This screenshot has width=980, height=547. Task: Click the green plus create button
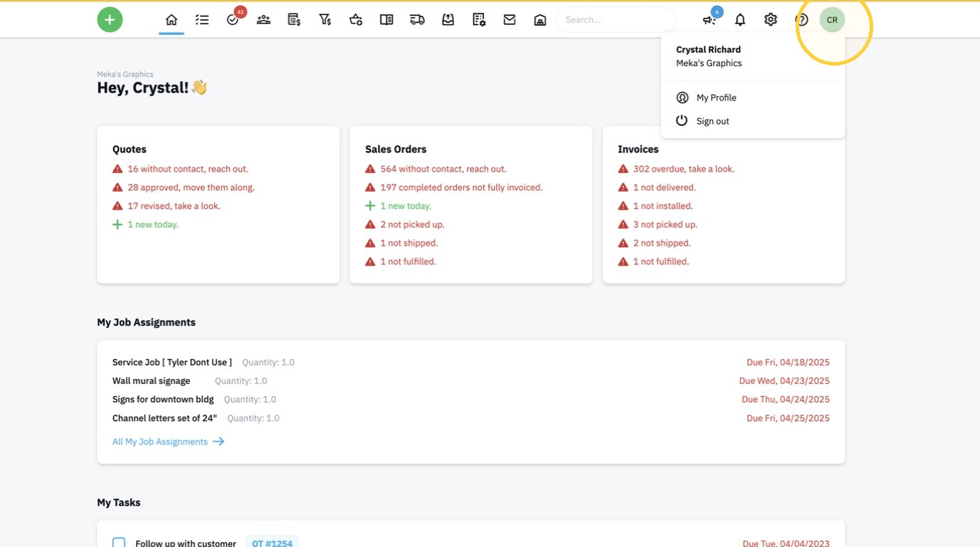coord(110,19)
